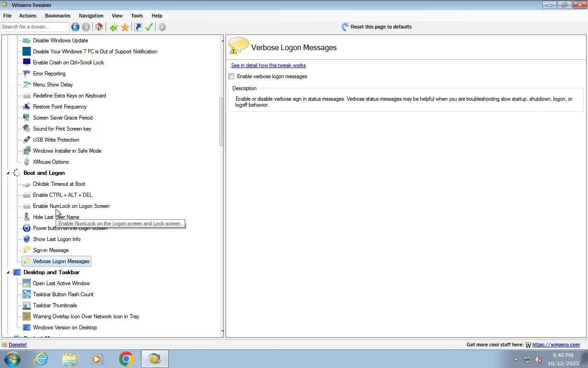Click the Restore Point Frequency icon
This screenshot has width=588, height=368.
click(27, 107)
